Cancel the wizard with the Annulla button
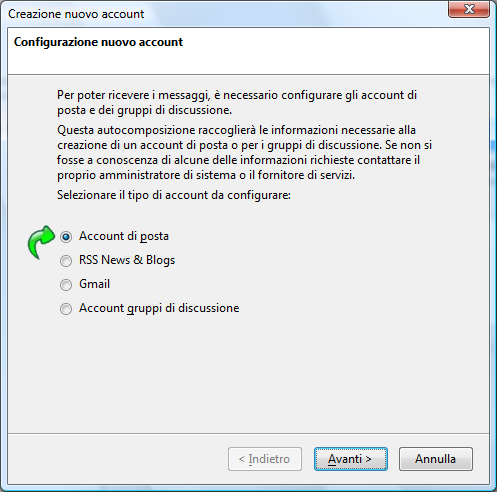This screenshot has height=492, width=497. [436, 459]
